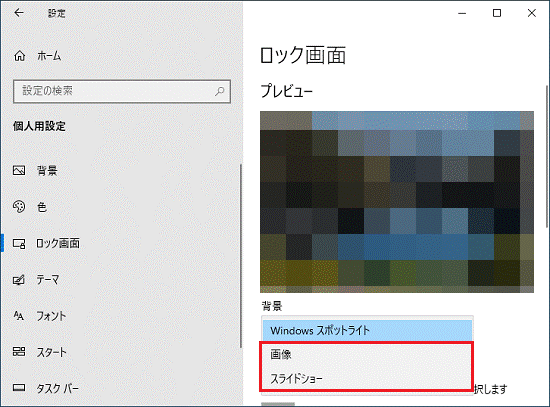Click the 設定の検索 search field
Image resolution: width=550 pixels, height=407 pixels.
pos(122,91)
